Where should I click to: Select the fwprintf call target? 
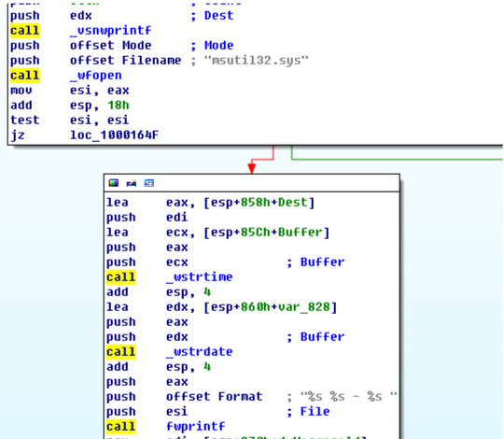195,427
